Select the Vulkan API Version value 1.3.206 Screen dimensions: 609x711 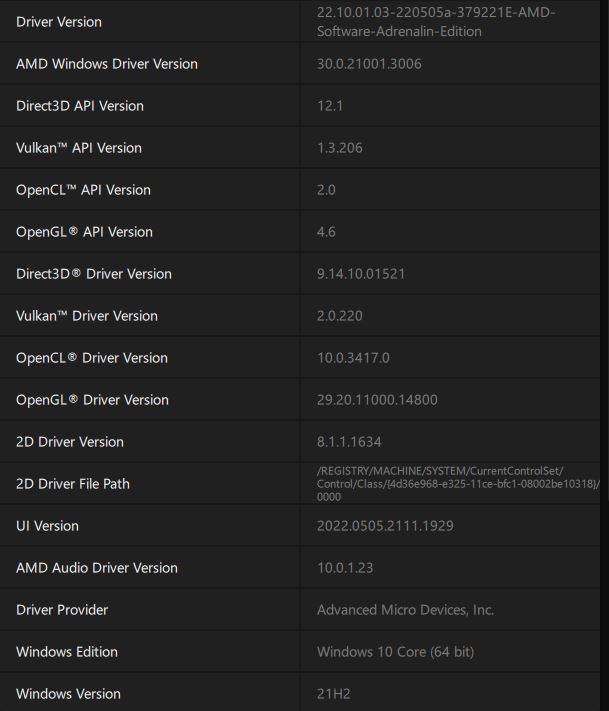coord(340,148)
